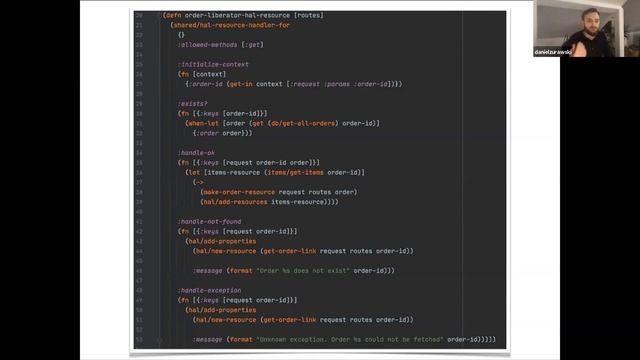Click items/get-items call
This screenshot has width=640, height=360.
point(296,172)
